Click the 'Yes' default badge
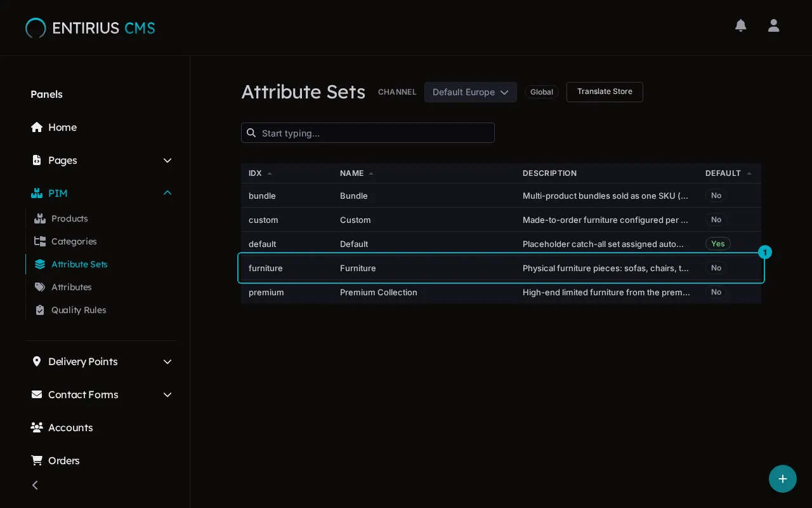This screenshot has width=812, height=508. [x=718, y=244]
